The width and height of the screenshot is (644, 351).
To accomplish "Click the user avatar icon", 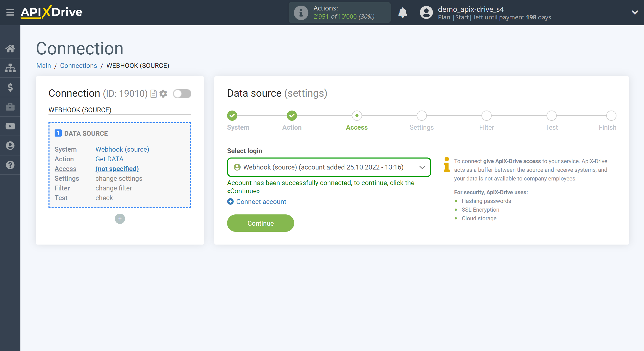I will (x=426, y=13).
